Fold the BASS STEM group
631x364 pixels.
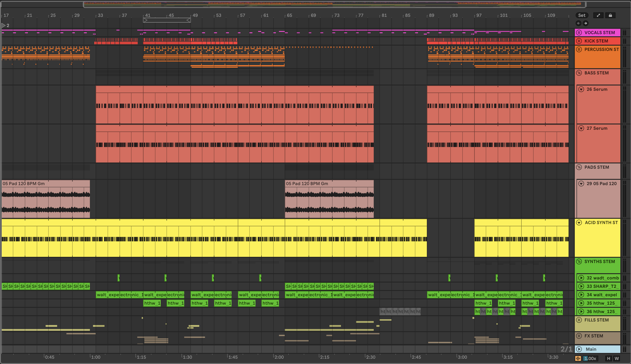[x=579, y=73]
